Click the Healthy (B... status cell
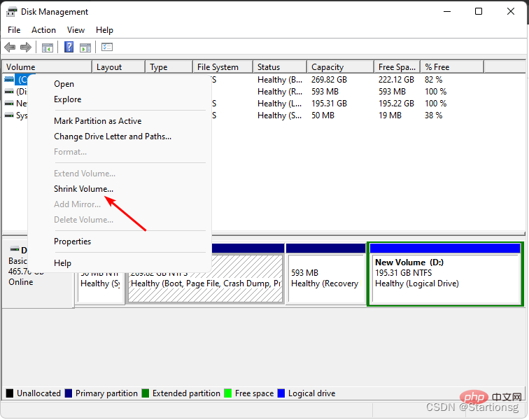 click(280, 80)
